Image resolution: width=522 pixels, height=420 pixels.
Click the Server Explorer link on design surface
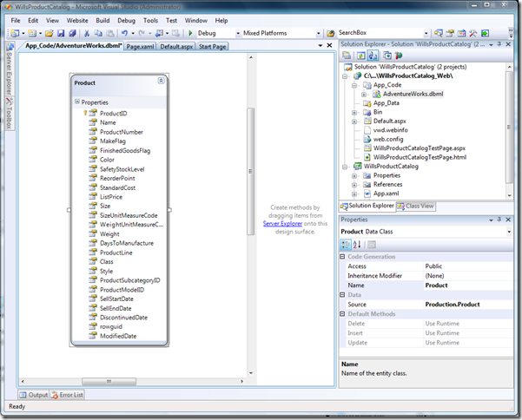pos(282,224)
